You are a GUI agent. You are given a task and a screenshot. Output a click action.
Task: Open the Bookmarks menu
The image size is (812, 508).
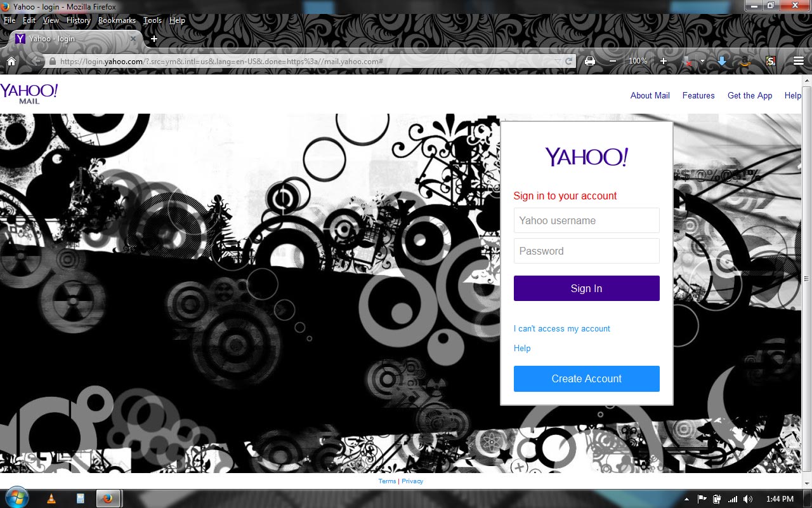(117, 20)
